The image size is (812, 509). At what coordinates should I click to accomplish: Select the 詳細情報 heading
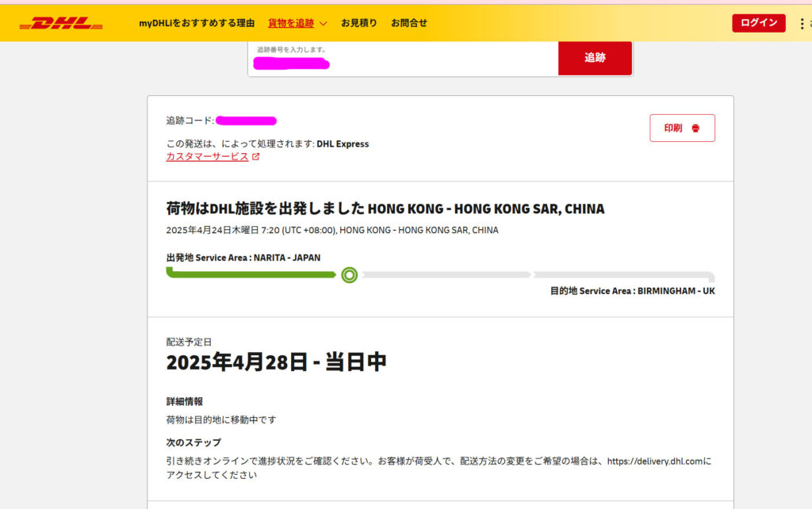pyautogui.click(x=184, y=401)
